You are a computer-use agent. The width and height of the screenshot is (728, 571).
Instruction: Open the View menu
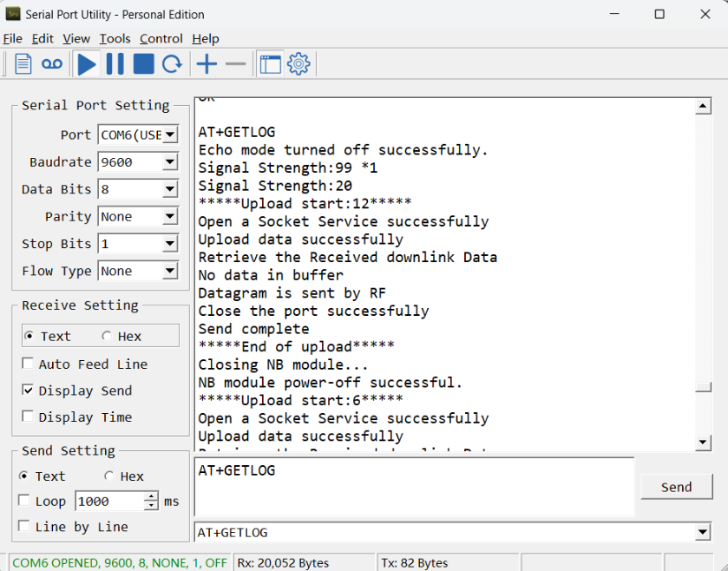coord(76,38)
